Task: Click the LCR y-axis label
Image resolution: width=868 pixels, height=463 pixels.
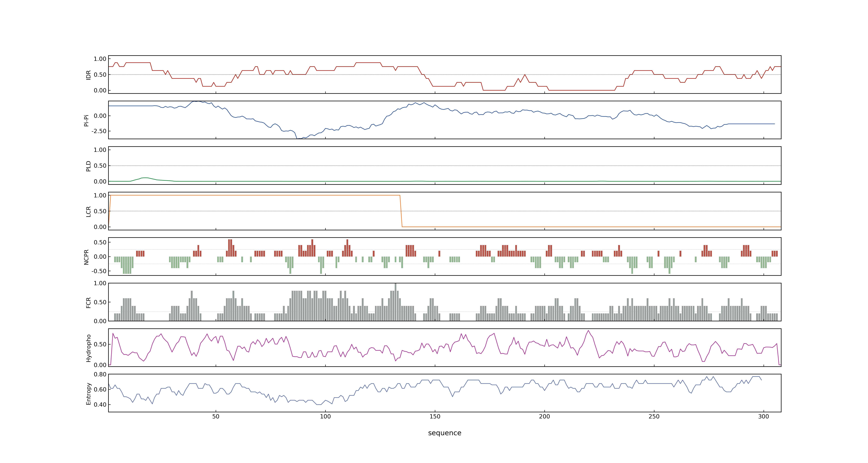Action: (88, 212)
